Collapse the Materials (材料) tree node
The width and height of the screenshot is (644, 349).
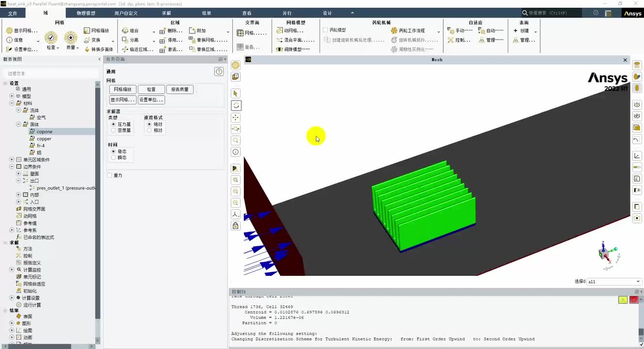tap(12, 103)
